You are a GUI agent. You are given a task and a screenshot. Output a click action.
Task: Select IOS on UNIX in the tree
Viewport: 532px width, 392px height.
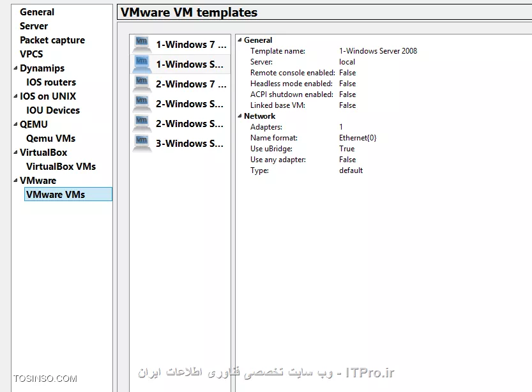pos(48,96)
